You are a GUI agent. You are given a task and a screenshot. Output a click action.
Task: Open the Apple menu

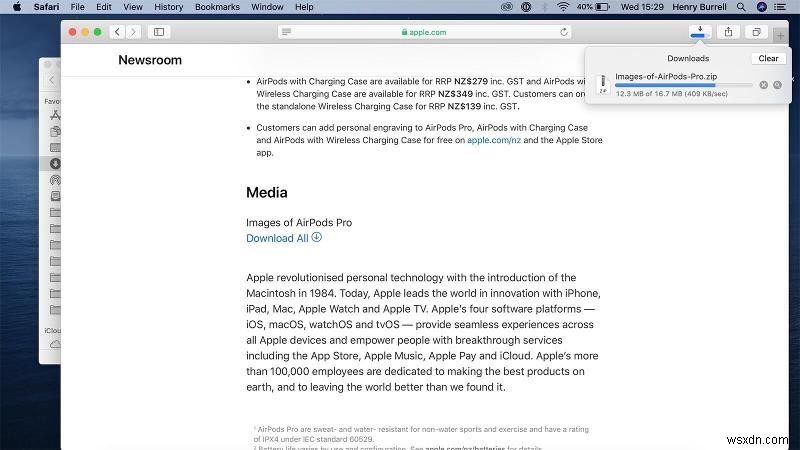coord(17,7)
